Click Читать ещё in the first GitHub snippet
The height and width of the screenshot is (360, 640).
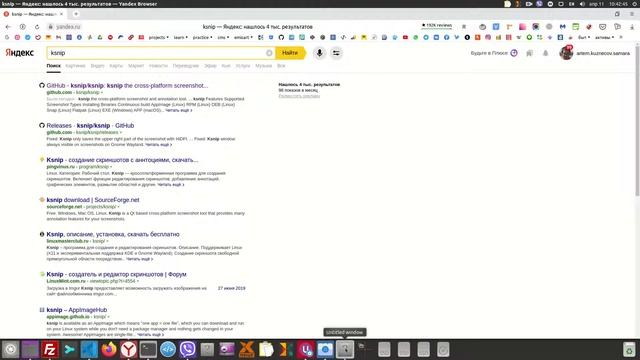coord(178,110)
